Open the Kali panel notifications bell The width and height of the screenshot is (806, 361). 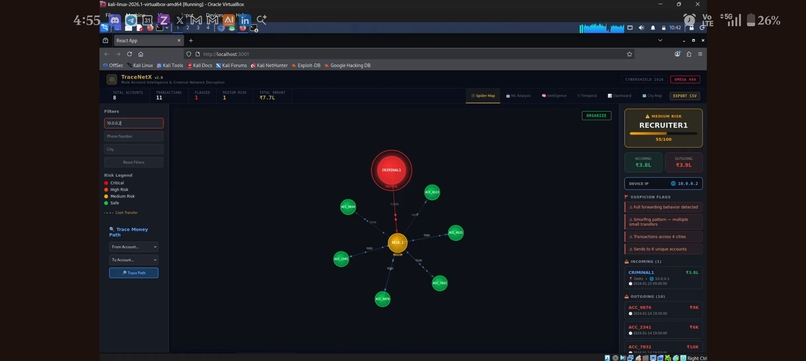pyautogui.click(x=653, y=28)
